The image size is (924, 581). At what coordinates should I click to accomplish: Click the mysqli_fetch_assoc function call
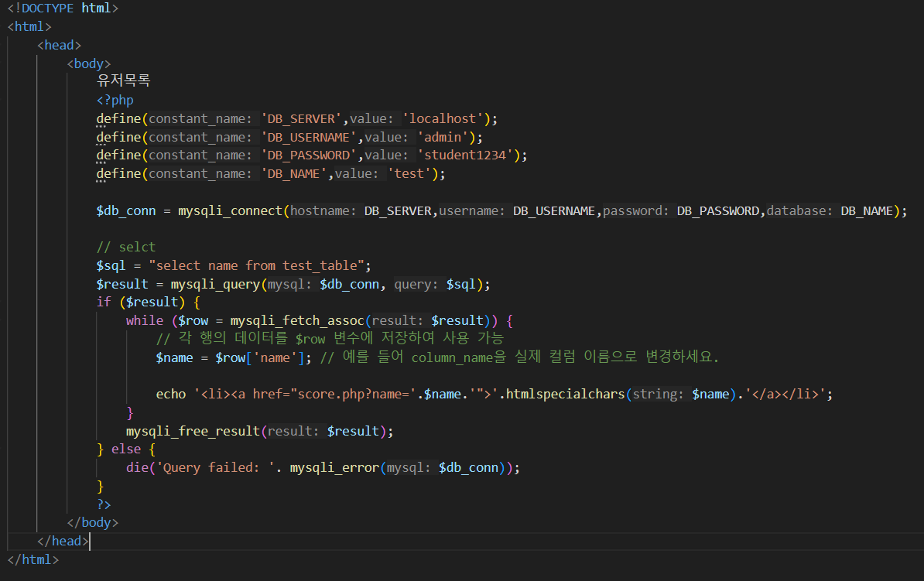298,320
